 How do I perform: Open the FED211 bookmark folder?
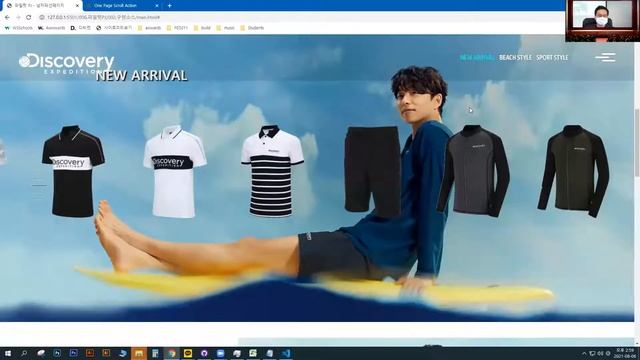tap(178, 28)
